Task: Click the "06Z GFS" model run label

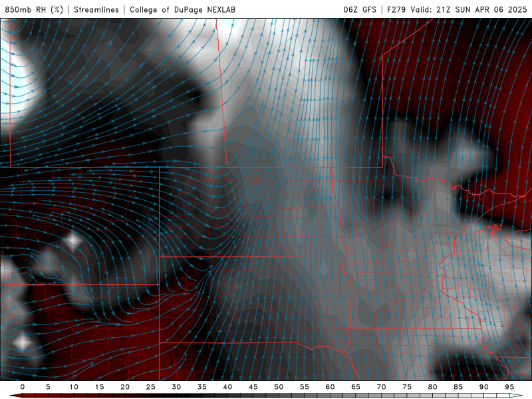Action: pos(360,9)
